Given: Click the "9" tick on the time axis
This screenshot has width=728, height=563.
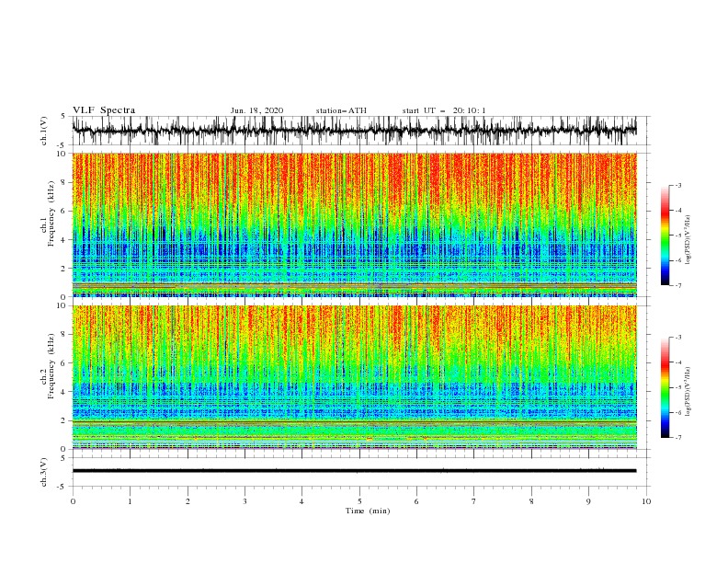Looking at the screenshot, I should (588, 501).
